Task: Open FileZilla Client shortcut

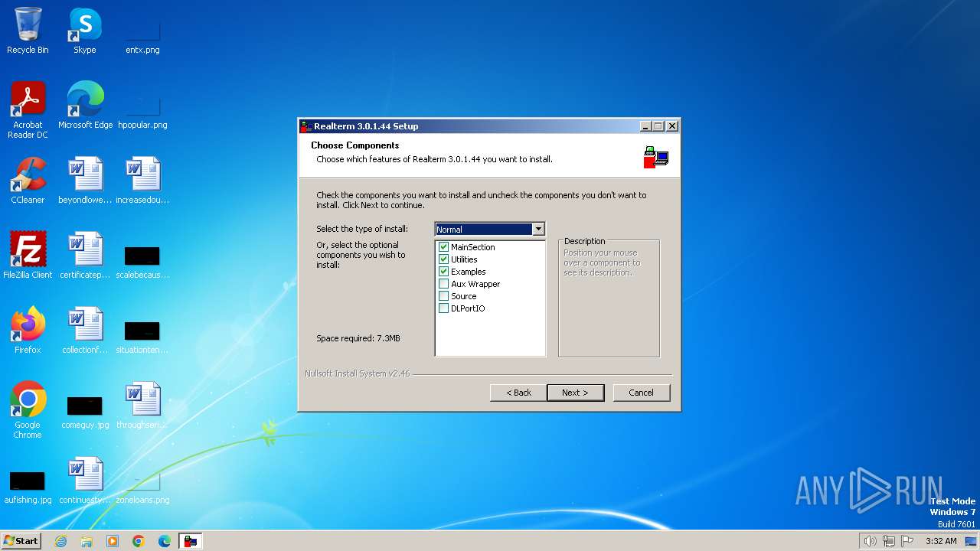Action: [28, 255]
